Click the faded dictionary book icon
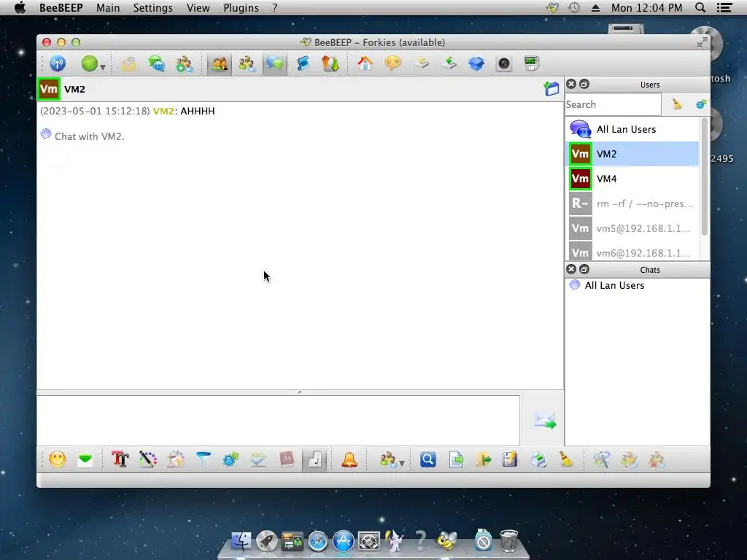The height and width of the screenshot is (560, 747). (286, 459)
